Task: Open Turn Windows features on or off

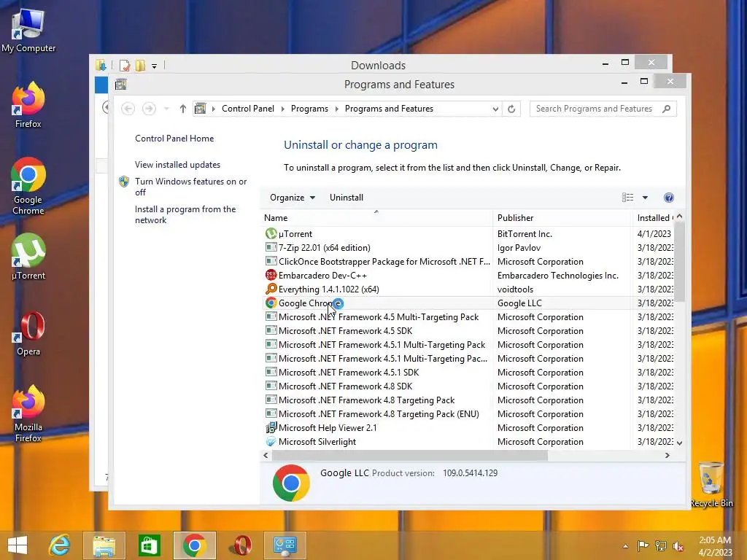Action: pos(190,187)
